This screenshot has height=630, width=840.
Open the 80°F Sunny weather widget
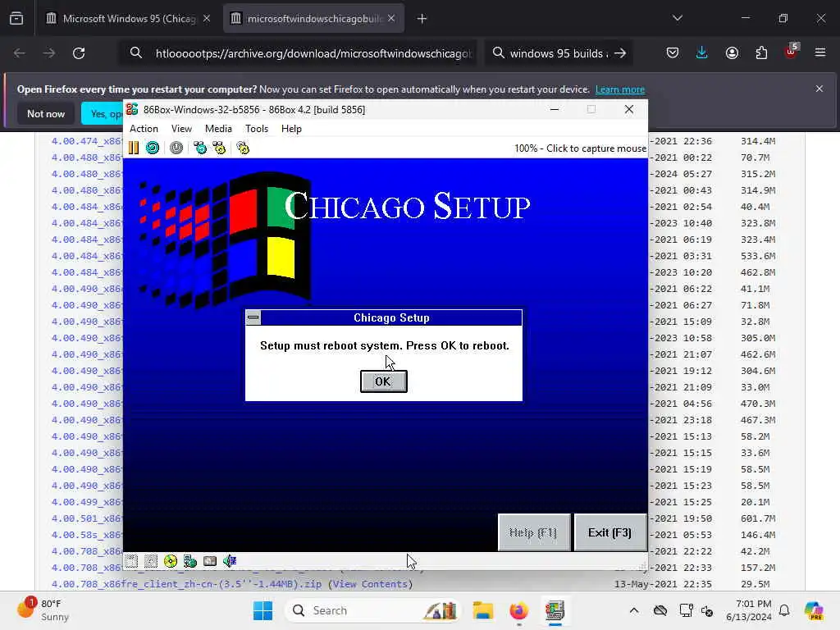coord(43,610)
